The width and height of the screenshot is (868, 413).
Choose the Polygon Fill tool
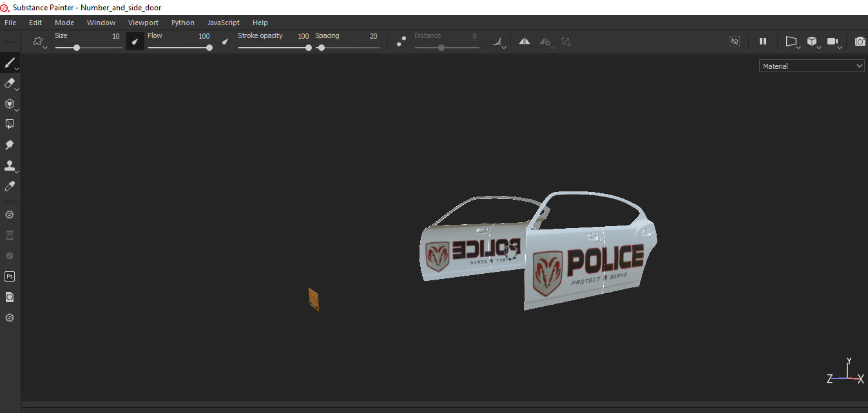tap(10, 124)
